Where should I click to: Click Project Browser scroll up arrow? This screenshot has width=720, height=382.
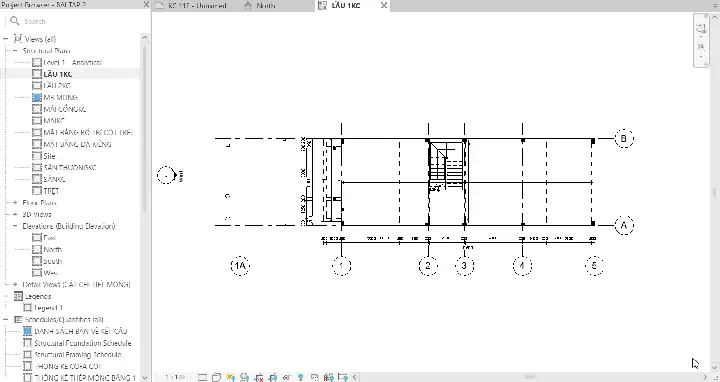pos(145,38)
